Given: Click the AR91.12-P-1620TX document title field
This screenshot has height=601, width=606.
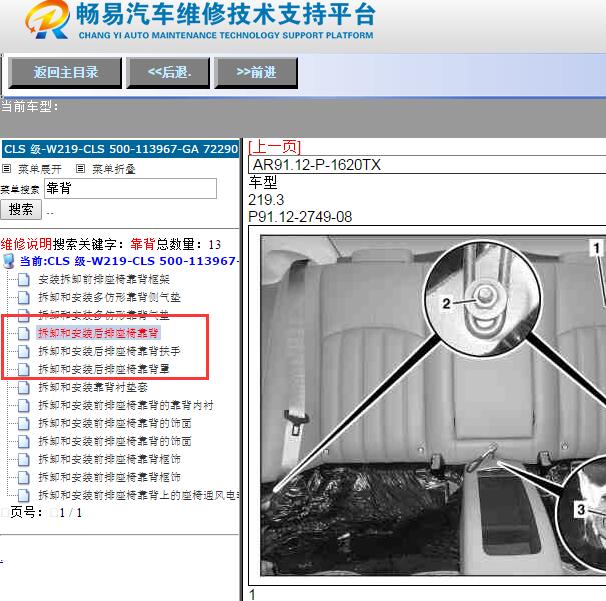Looking at the screenshot, I should (x=427, y=165).
